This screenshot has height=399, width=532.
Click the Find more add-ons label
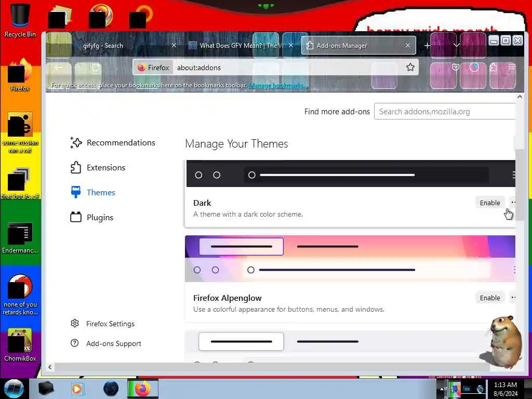click(x=337, y=112)
